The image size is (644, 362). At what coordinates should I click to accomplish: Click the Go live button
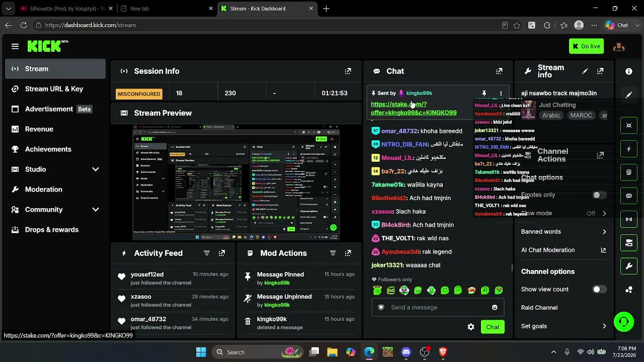pyautogui.click(x=587, y=46)
